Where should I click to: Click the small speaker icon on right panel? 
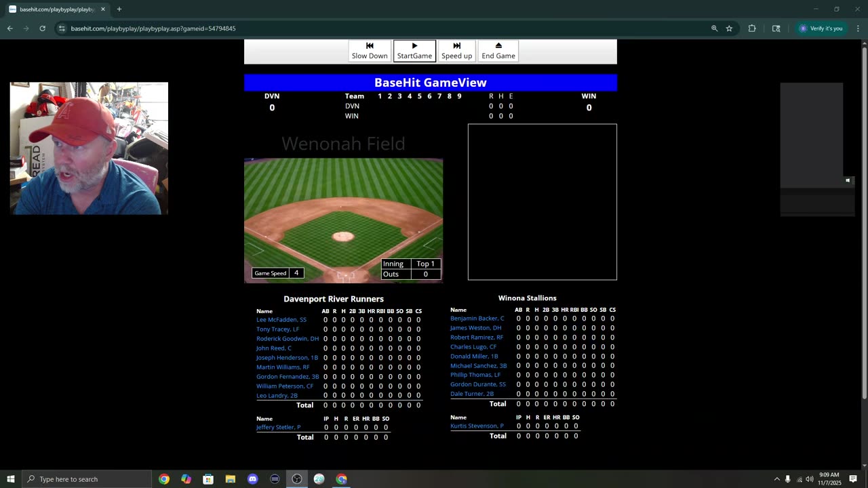click(848, 180)
